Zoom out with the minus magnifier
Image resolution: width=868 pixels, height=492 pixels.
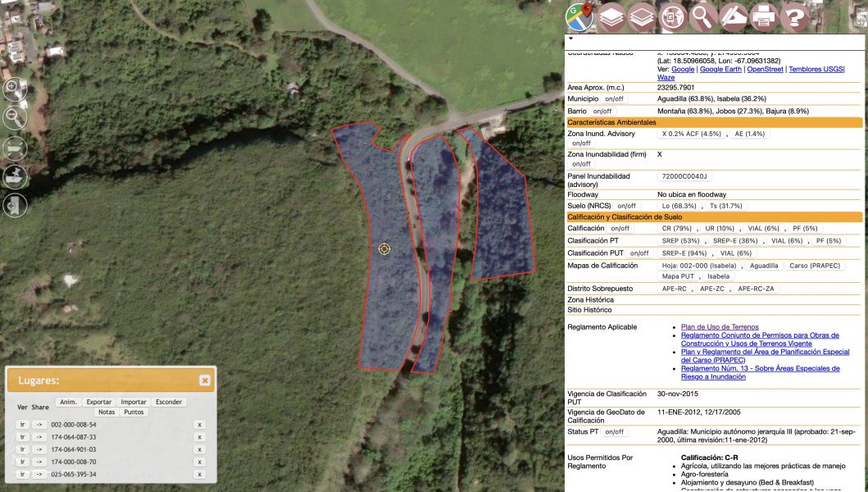pos(15,117)
